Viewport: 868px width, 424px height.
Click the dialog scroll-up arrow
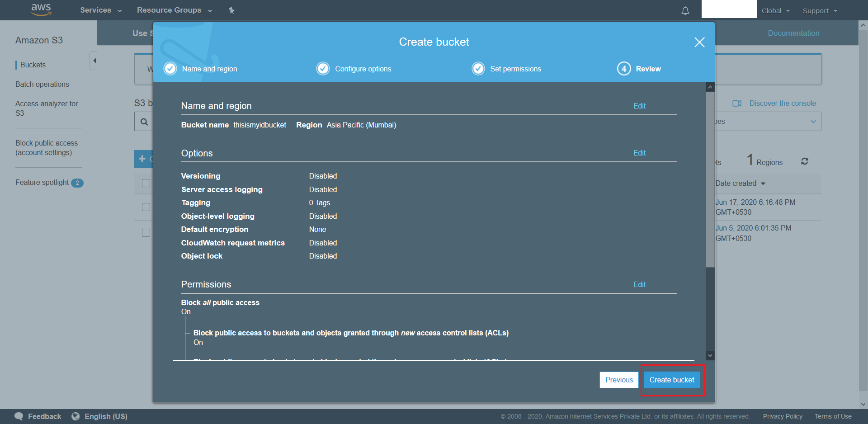[710, 87]
